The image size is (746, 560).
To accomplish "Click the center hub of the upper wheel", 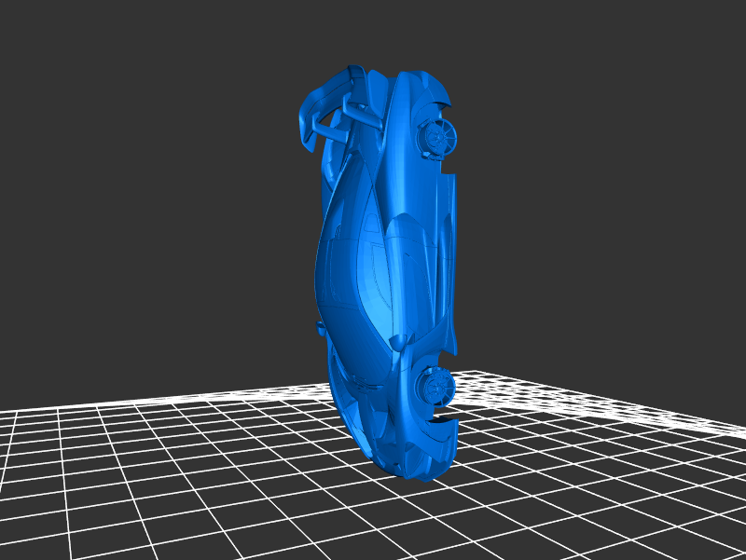I will (436, 139).
